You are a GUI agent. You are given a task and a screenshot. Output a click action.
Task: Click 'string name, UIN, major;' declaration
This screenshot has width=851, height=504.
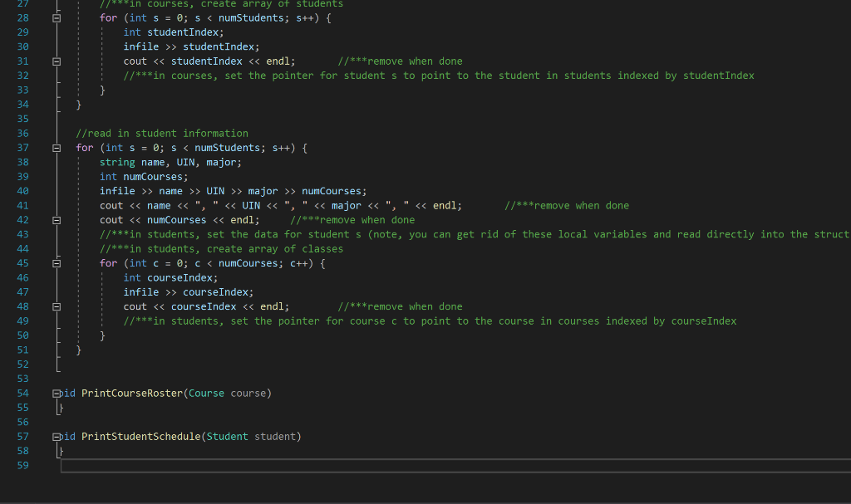pyautogui.click(x=171, y=162)
